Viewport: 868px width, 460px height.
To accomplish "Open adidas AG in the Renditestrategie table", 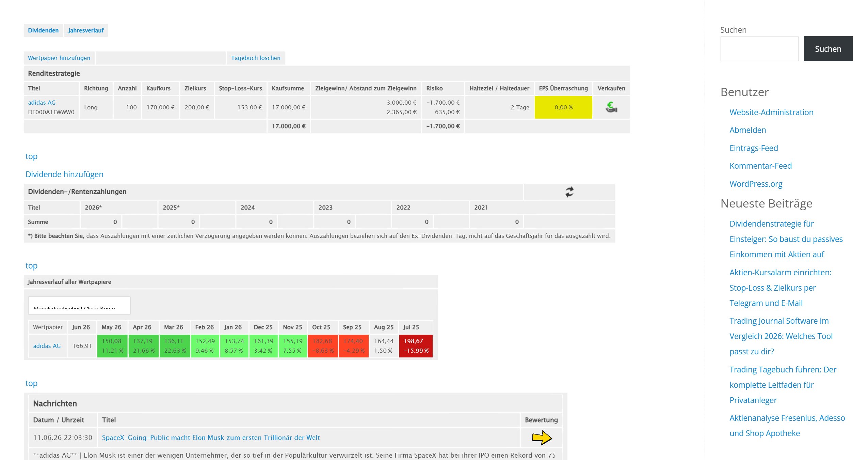I will click(x=42, y=103).
